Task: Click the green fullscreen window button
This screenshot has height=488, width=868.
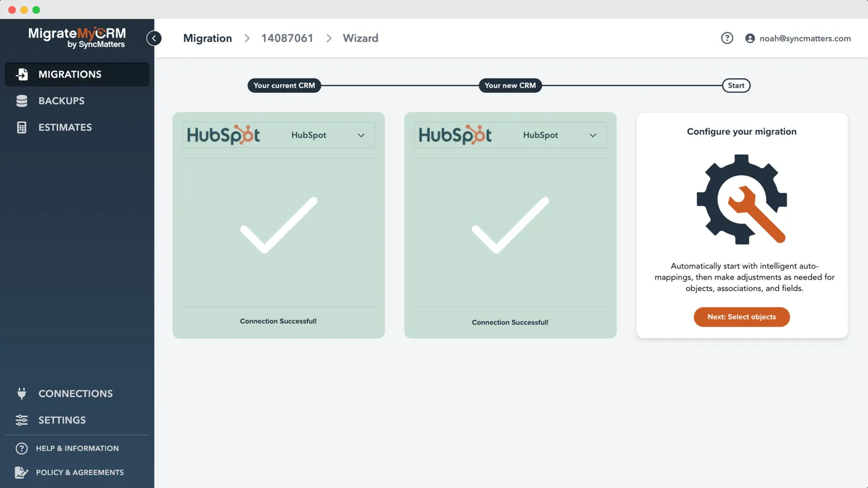Action: point(36,10)
